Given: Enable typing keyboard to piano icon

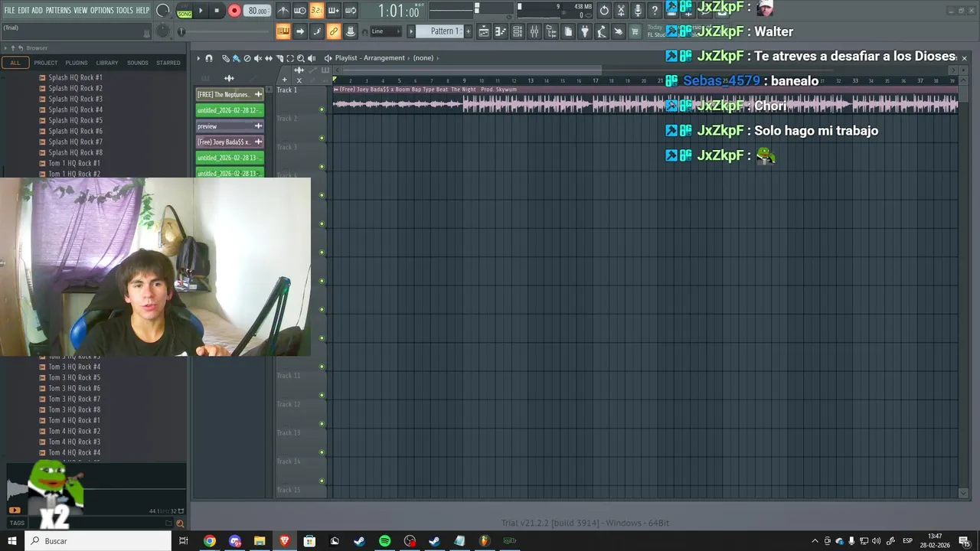Looking at the screenshot, I should [x=283, y=31].
